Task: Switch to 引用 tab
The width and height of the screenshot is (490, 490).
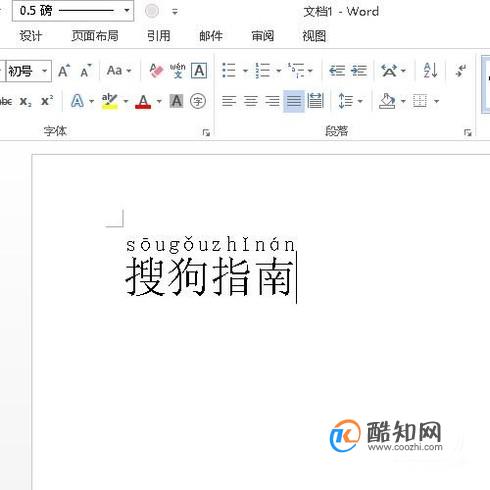Action: (159, 36)
